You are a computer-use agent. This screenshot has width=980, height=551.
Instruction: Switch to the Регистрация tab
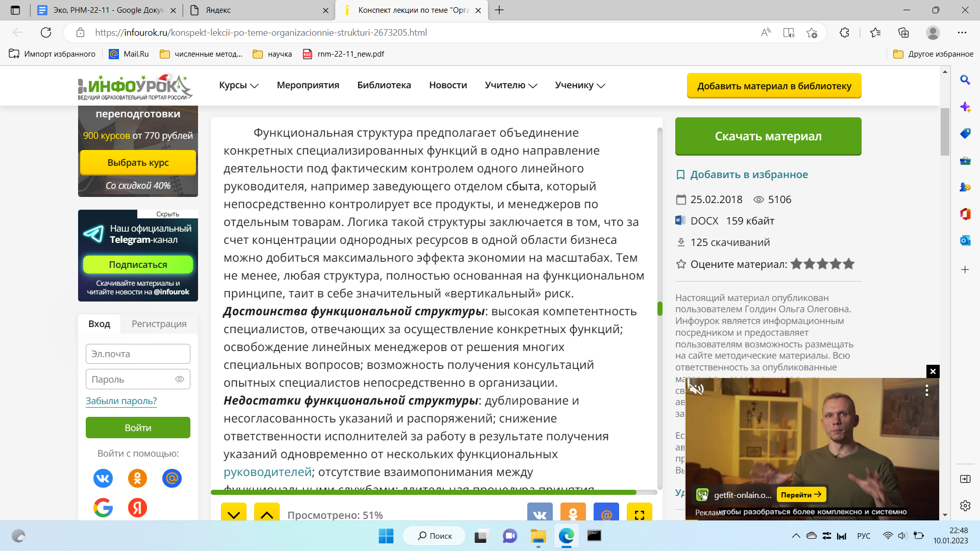159,324
